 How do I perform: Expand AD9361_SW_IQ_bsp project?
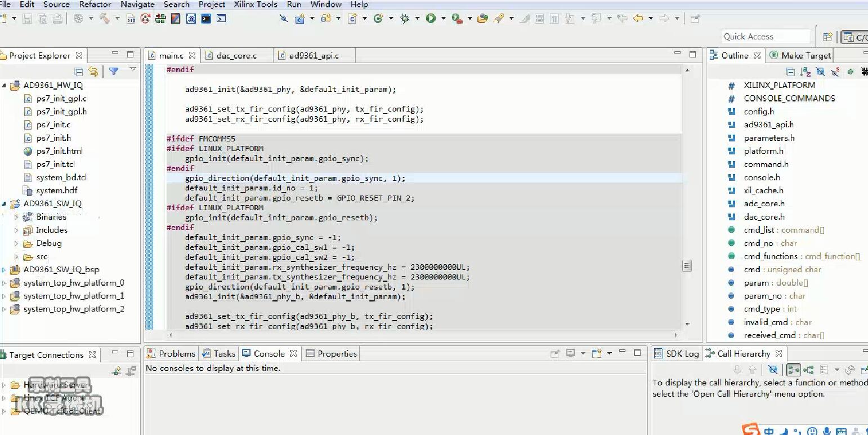pos(4,270)
